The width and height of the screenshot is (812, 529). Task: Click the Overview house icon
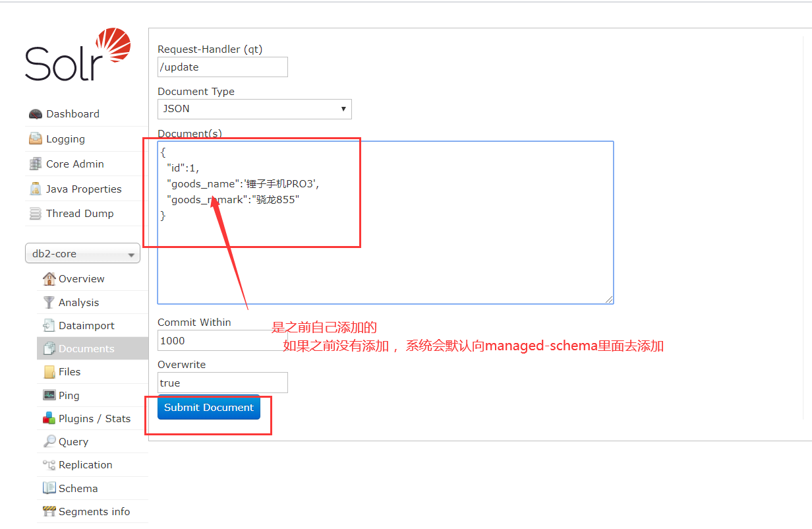[x=49, y=278]
